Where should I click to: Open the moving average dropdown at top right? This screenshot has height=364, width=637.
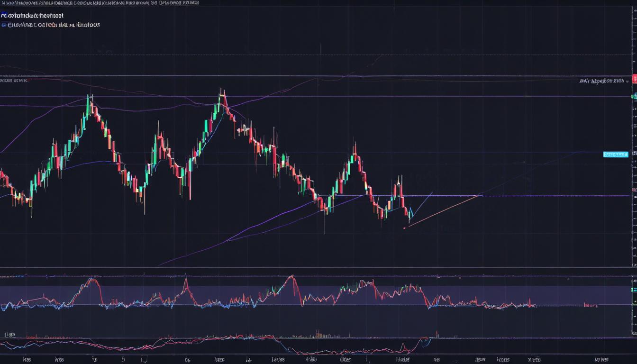(x=602, y=81)
